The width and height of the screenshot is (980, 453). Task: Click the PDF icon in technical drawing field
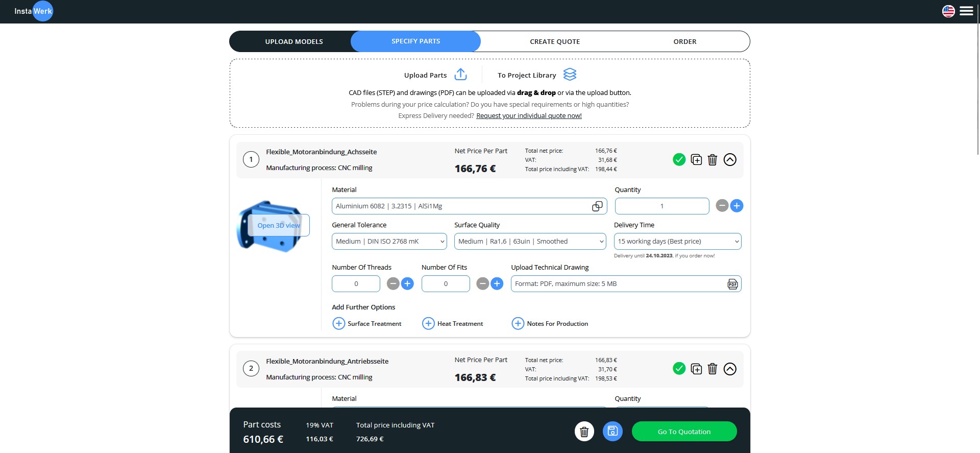coord(732,284)
